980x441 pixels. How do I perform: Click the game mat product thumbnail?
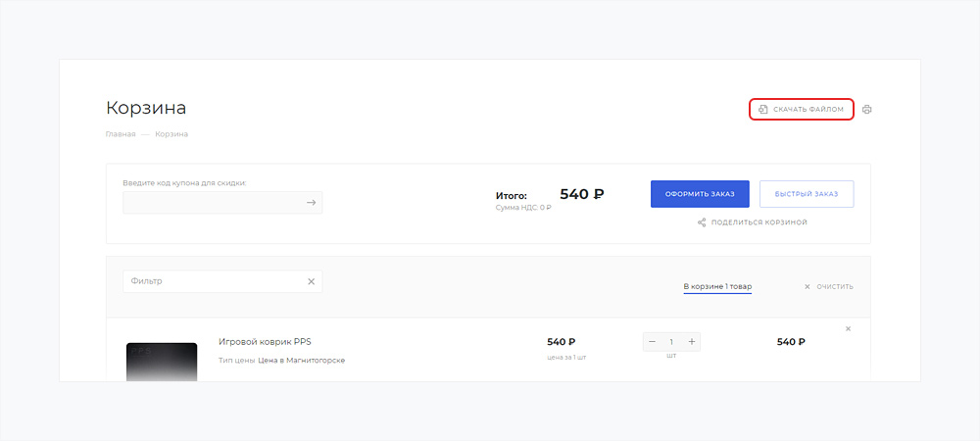[x=162, y=361]
